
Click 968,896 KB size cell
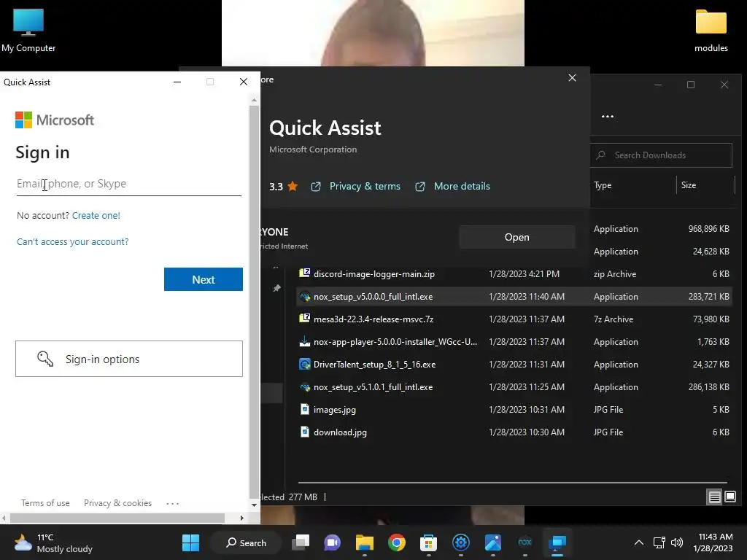click(x=708, y=228)
